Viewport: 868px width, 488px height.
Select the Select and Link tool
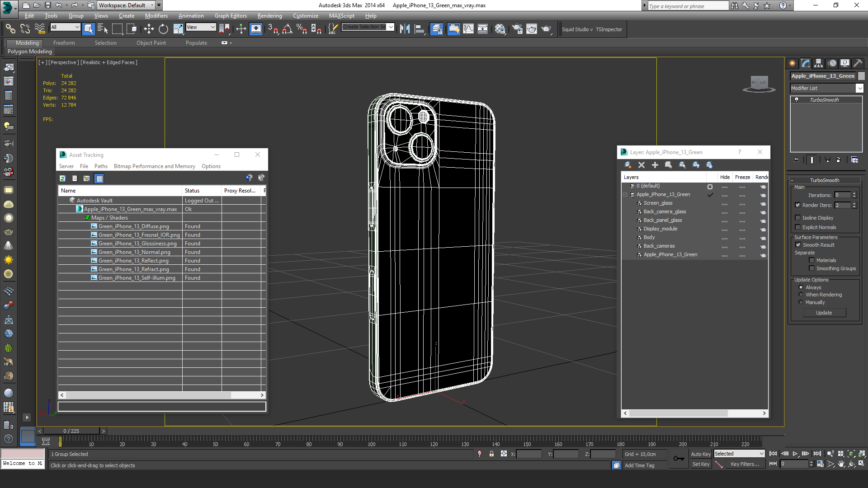(x=10, y=29)
